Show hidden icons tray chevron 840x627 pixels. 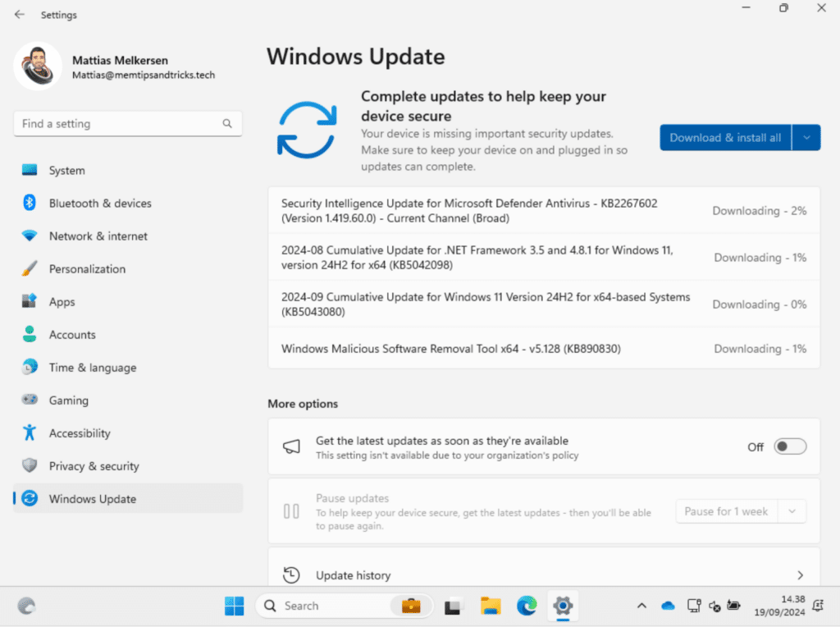coord(641,606)
